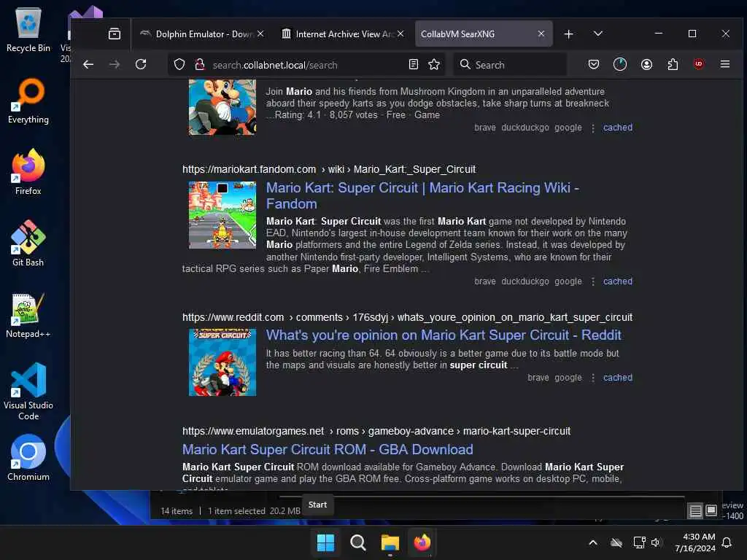
Task: Expand the list all tabs dropdown
Action: pyautogui.click(x=598, y=34)
